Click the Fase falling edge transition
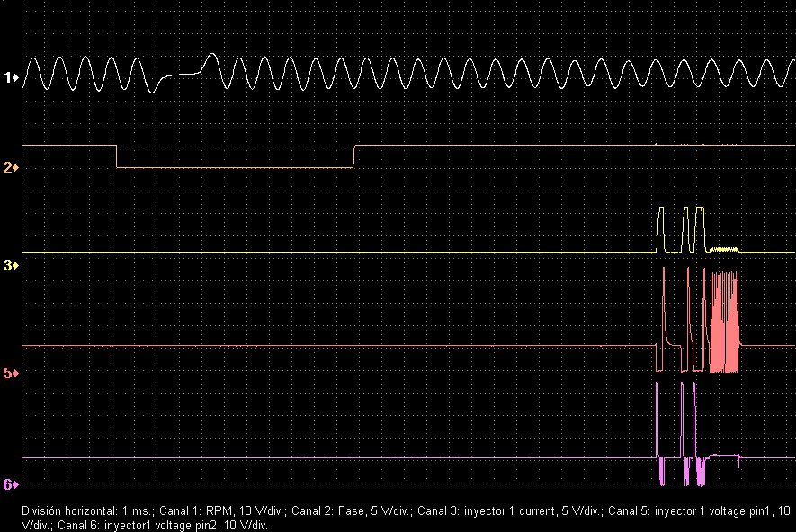This screenshot has width=796, height=532. point(116,155)
